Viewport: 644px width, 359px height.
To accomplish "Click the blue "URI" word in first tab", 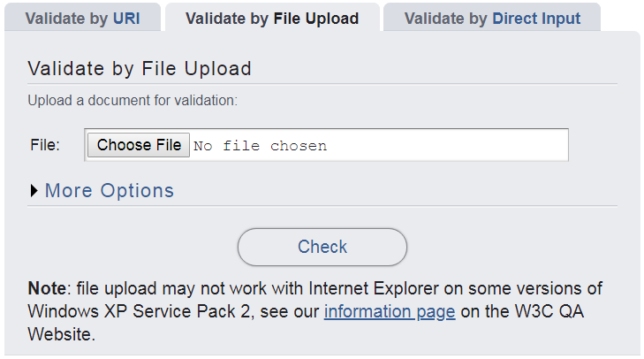I will pos(126,19).
